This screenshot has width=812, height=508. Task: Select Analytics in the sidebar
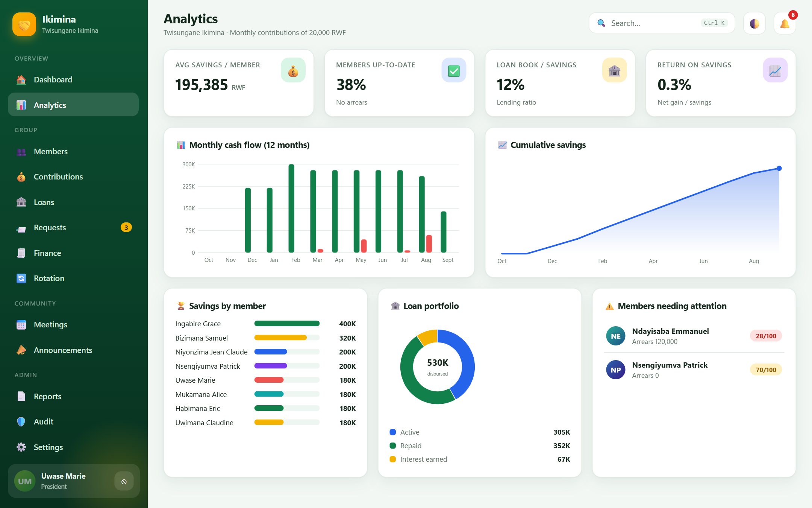(73, 105)
